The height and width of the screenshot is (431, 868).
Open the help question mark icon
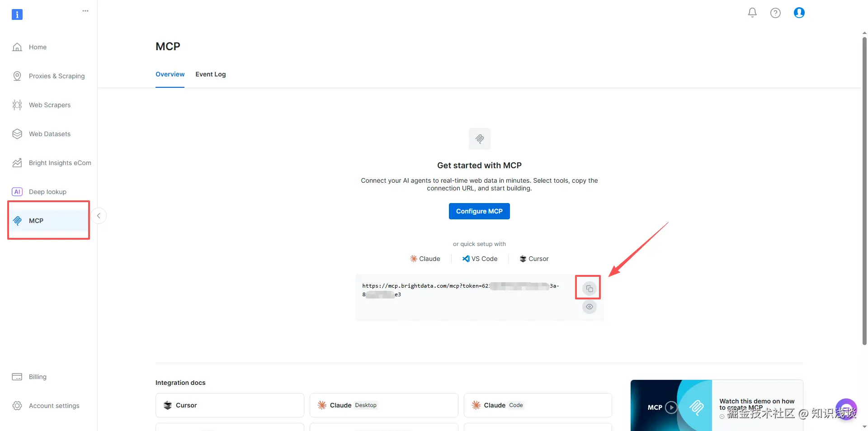coord(775,13)
